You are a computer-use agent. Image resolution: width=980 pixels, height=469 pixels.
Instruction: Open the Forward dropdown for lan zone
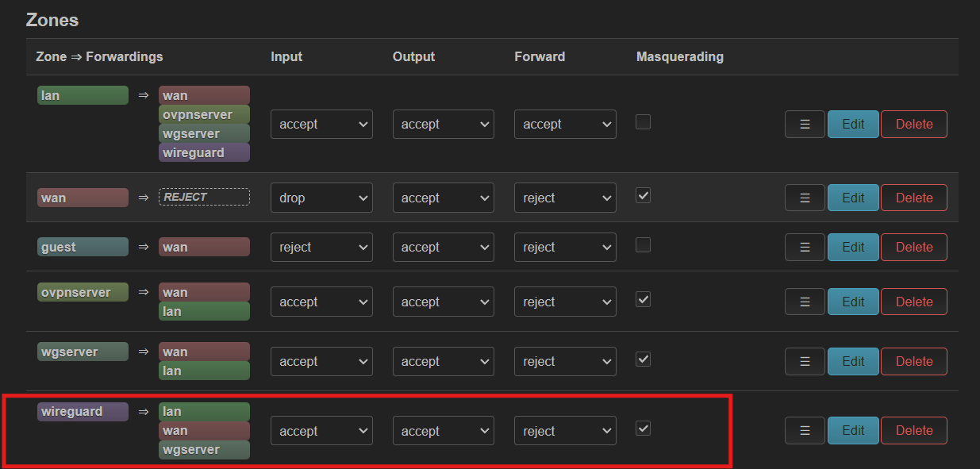pos(565,125)
